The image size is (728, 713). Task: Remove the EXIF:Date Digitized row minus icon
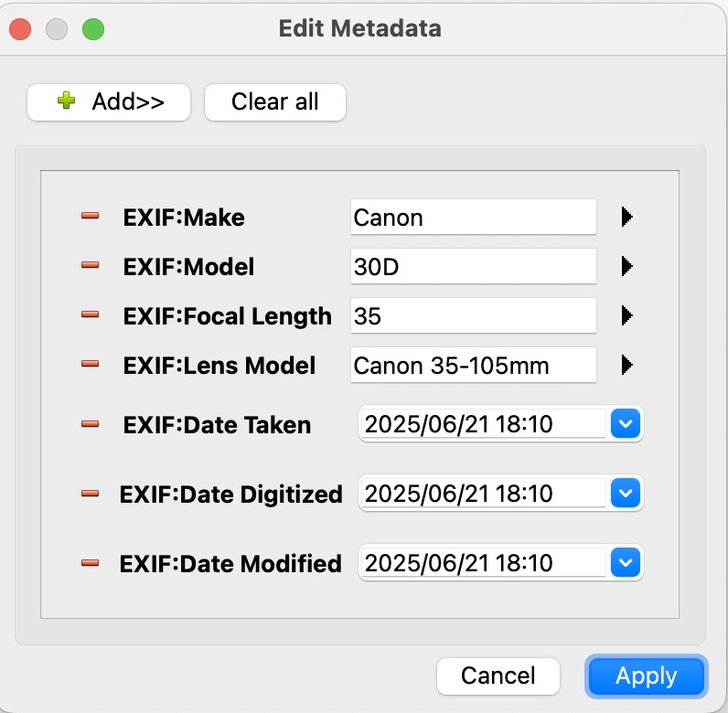pos(90,493)
